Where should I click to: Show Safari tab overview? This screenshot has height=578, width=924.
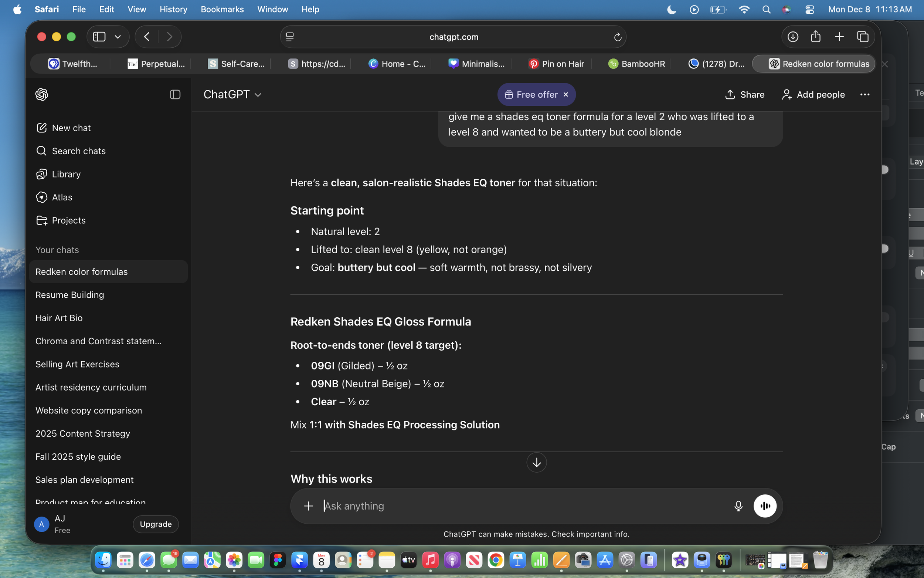tap(863, 37)
